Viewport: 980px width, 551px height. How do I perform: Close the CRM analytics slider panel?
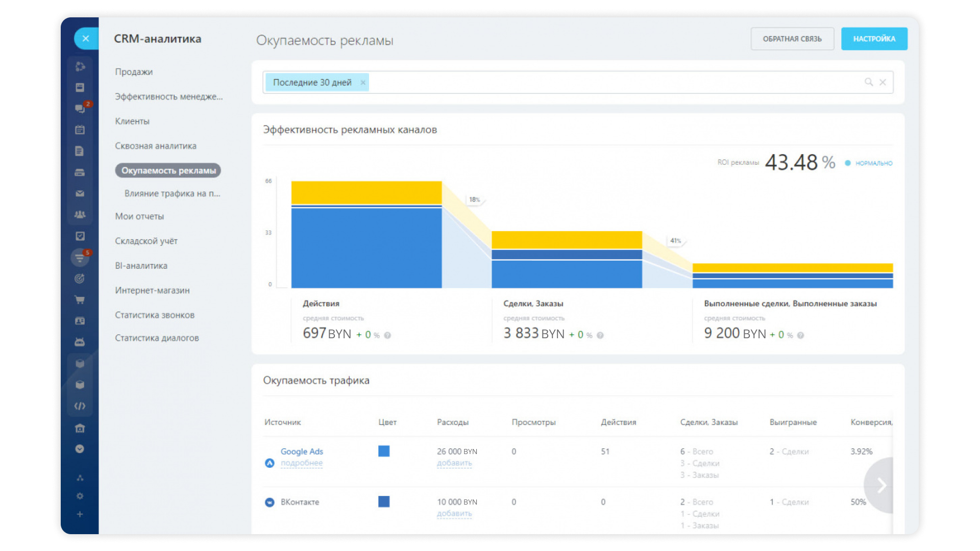pyautogui.click(x=86, y=39)
